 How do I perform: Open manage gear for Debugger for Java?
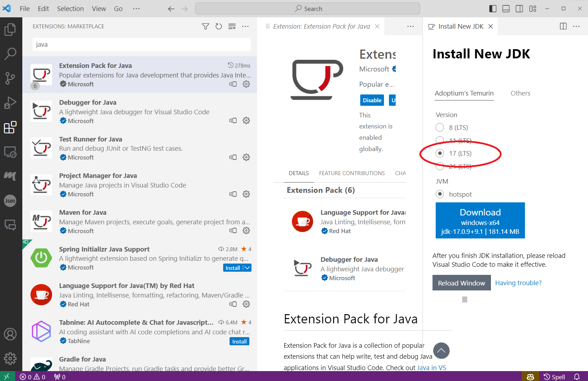(246, 121)
